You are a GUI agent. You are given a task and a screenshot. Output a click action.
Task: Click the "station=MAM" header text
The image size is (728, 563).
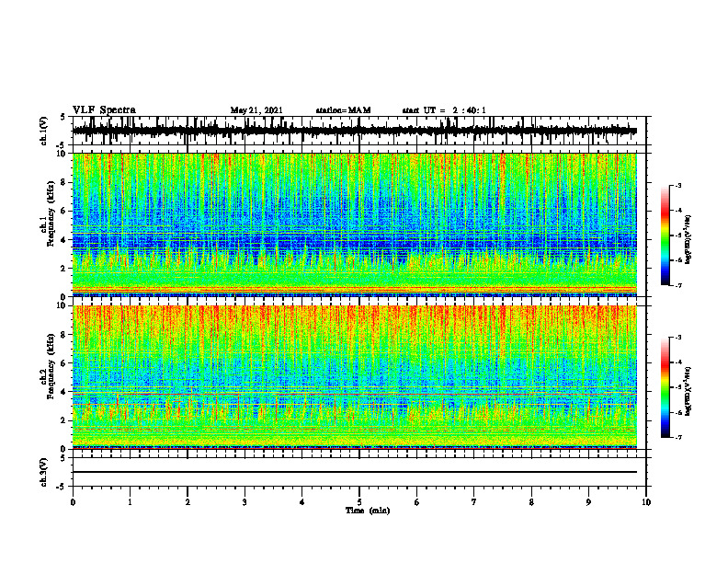pyautogui.click(x=344, y=110)
